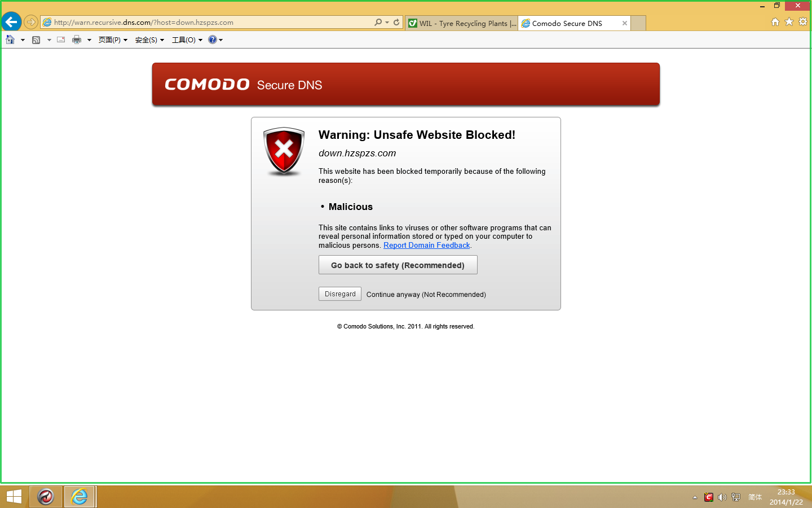The width and height of the screenshot is (812, 508).
Task: Expand the feeds dropdown arrow
Action: tap(49, 40)
